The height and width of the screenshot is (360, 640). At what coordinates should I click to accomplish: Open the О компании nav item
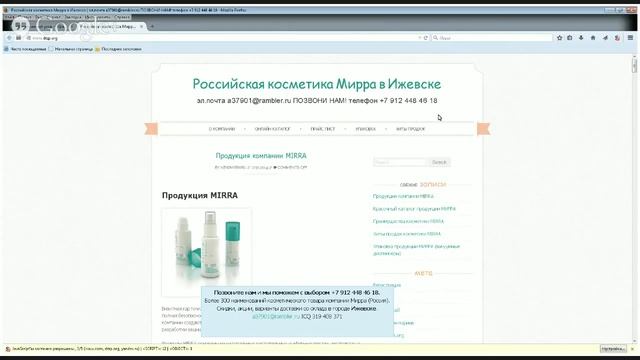click(222, 129)
